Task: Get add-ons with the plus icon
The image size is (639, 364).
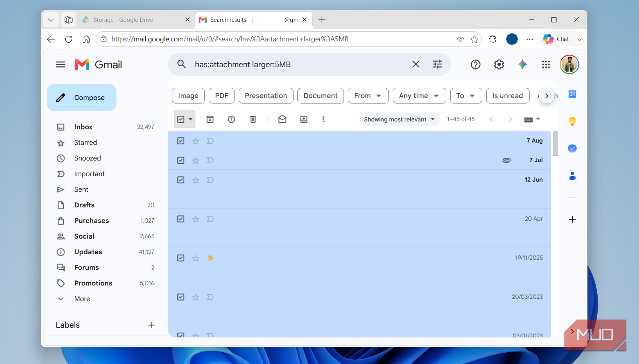Action: [x=573, y=219]
